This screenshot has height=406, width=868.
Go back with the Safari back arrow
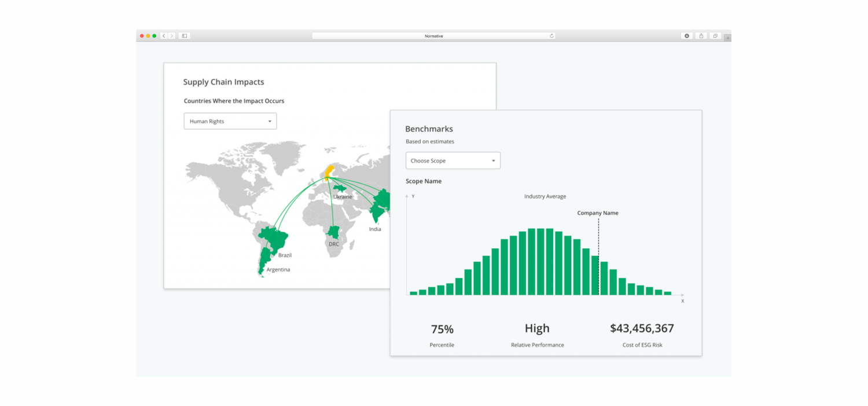pyautogui.click(x=164, y=36)
